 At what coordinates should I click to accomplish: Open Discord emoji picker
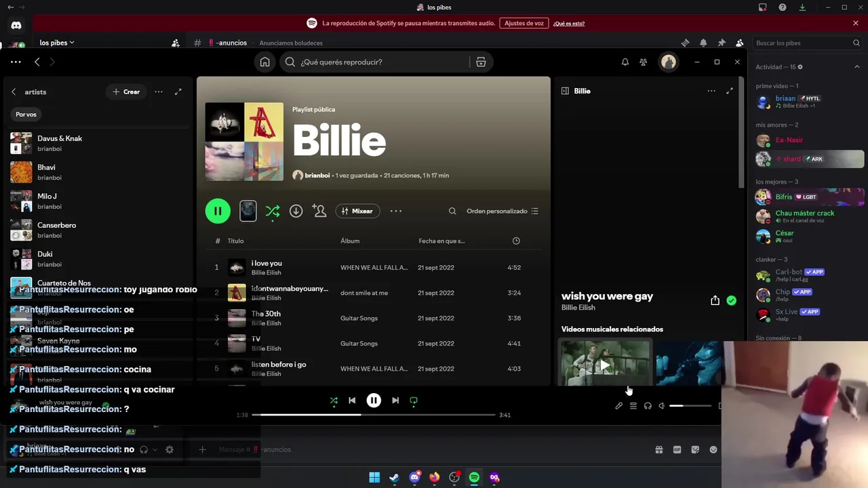[x=713, y=449]
